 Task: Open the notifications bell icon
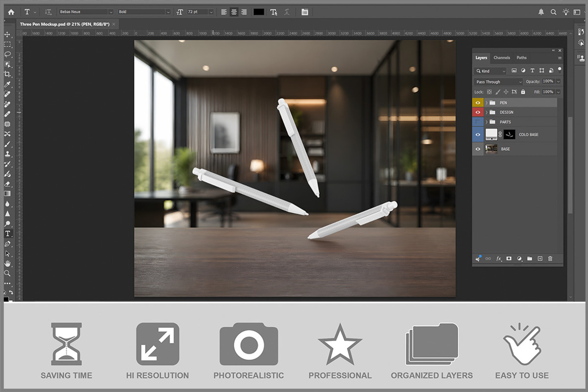(x=541, y=12)
